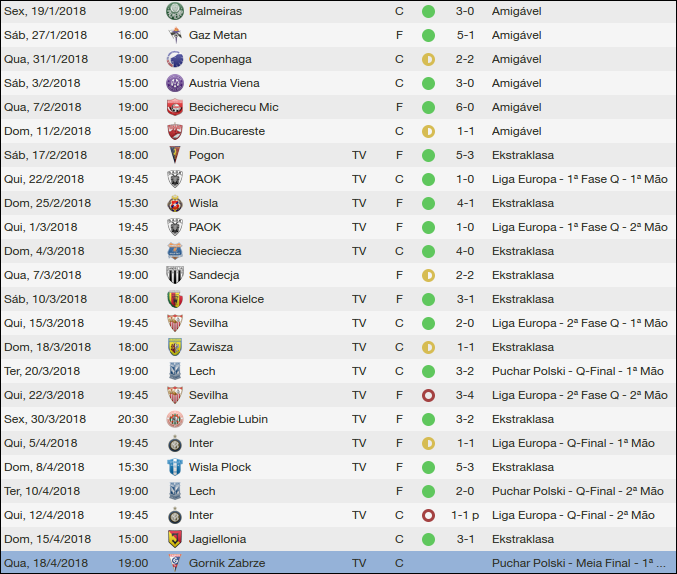Open the Ekstraklasa competition for Wisla match
Image resolution: width=677 pixels, height=574 pixels.
point(522,203)
